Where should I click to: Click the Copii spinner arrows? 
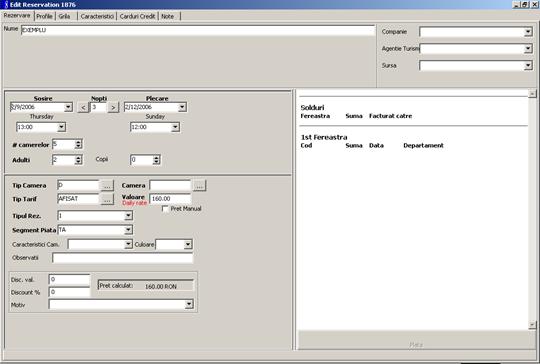[x=156, y=160]
